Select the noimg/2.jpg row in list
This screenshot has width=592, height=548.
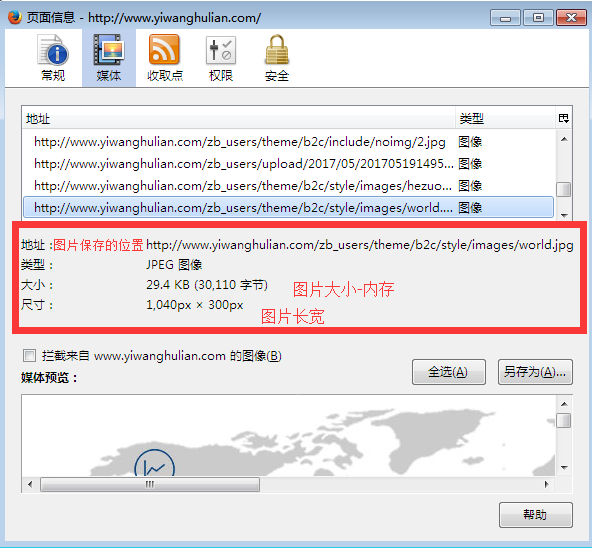coord(288,142)
